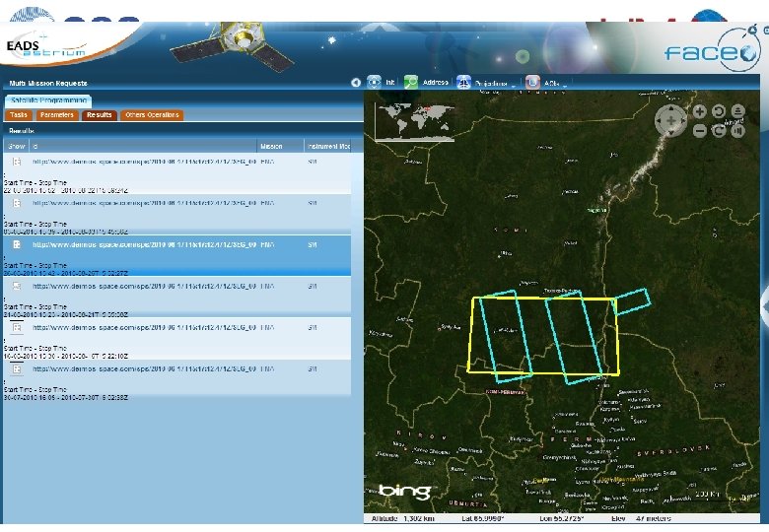The height and width of the screenshot is (532, 769).
Task: Open the last result's deimos-space URL
Action: [x=144, y=368]
